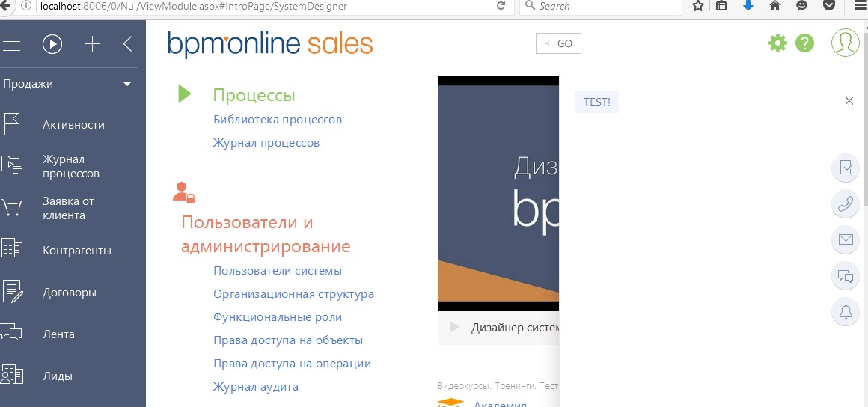Click Пользователи и администрирование heading

tap(266, 234)
